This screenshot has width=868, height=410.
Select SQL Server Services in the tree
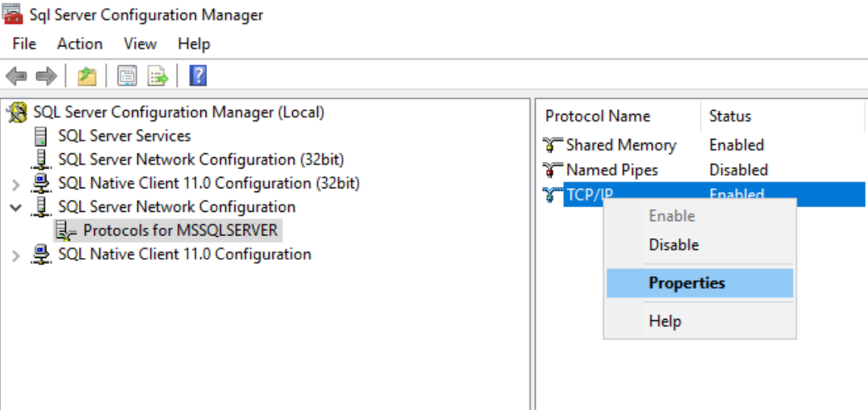pos(124,136)
